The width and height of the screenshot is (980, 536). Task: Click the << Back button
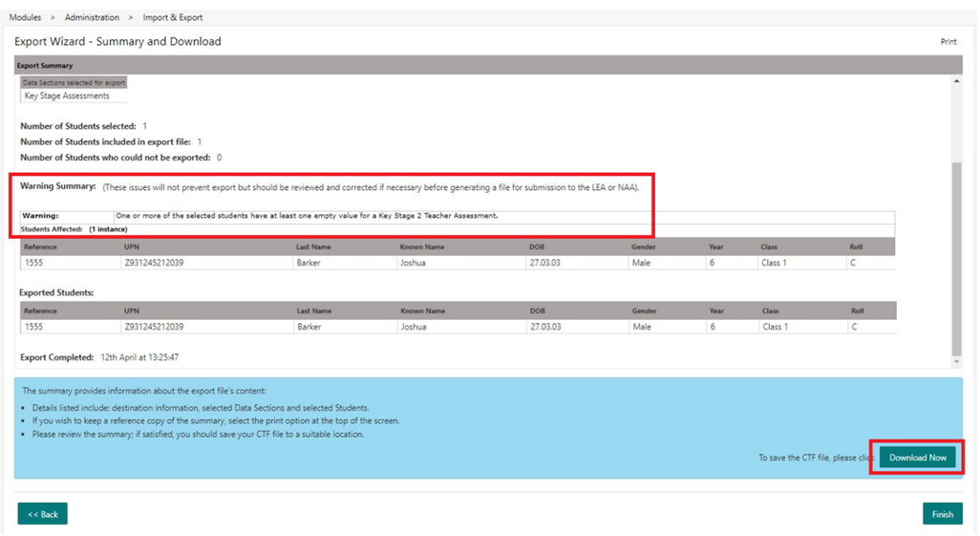click(42, 514)
